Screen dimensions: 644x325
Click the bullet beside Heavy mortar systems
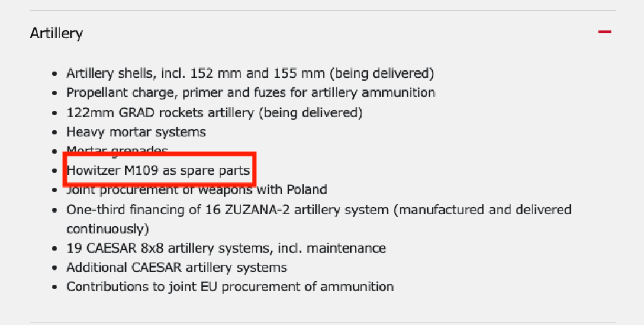55,132
